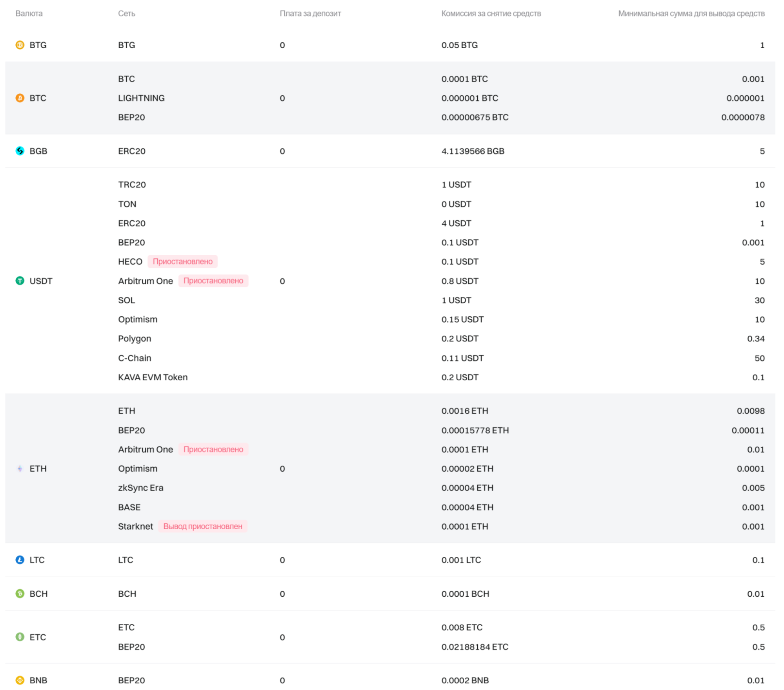Viewport: 784px width, 690px height.
Task: Click the HECO suspended status badge
Action: (182, 261)
